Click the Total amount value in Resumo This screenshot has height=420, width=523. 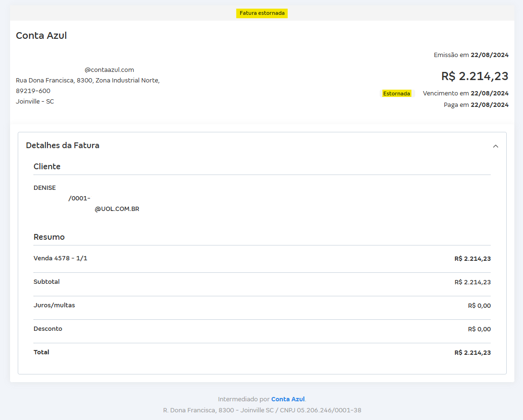472,353
